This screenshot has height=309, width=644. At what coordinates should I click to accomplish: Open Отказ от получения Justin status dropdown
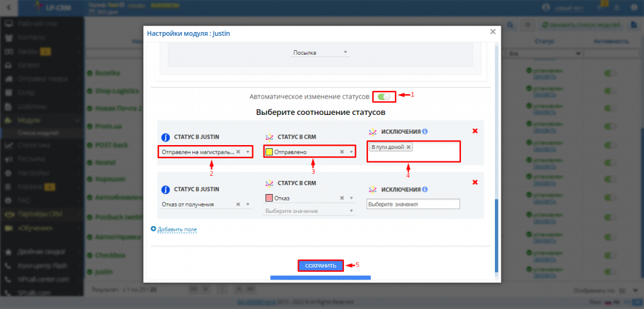click(206, 204)
